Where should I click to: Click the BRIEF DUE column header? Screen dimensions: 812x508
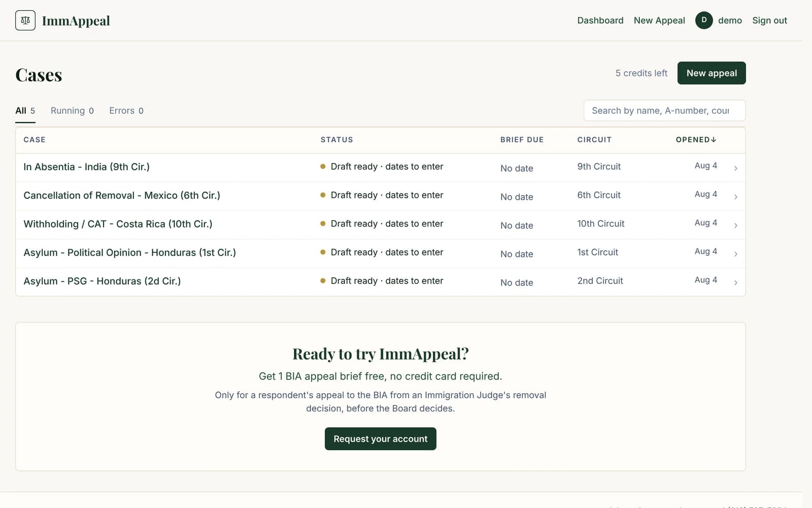pyautogui.click(x=522, y=140)
